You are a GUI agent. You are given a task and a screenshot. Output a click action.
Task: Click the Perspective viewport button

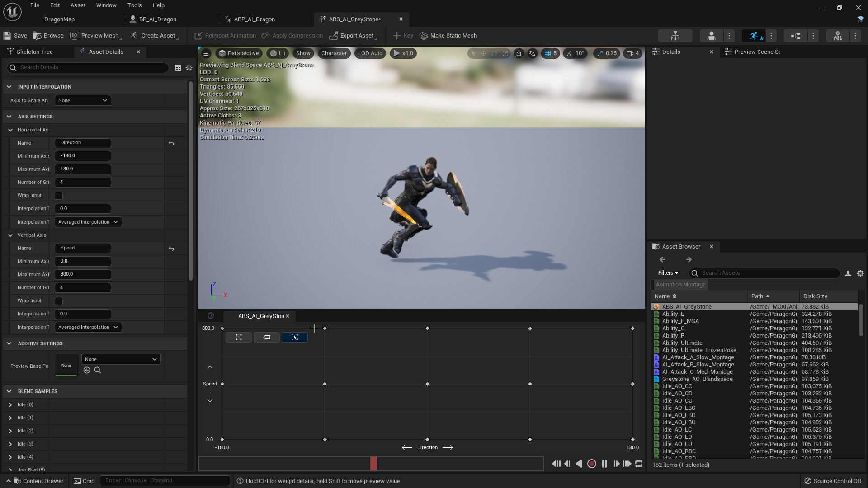point(239,53)
